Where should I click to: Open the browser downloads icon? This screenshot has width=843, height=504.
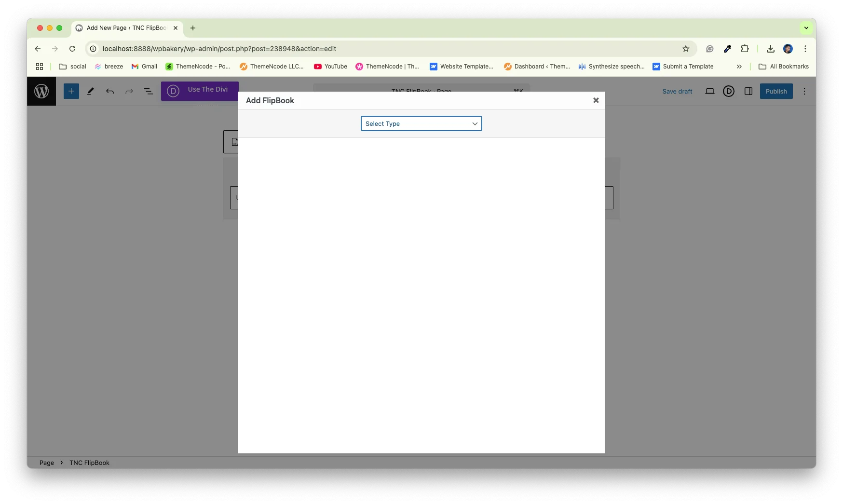[770, 49]
